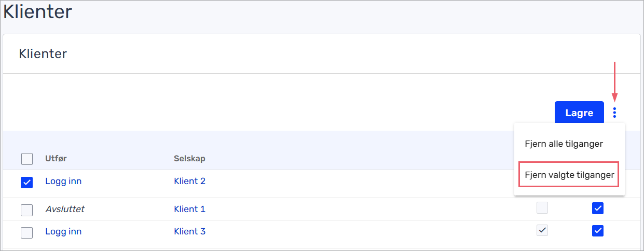The image size is (644, 251).
Task: Check the Klient 3 row selection checkbox
Action: click(27, 232)
